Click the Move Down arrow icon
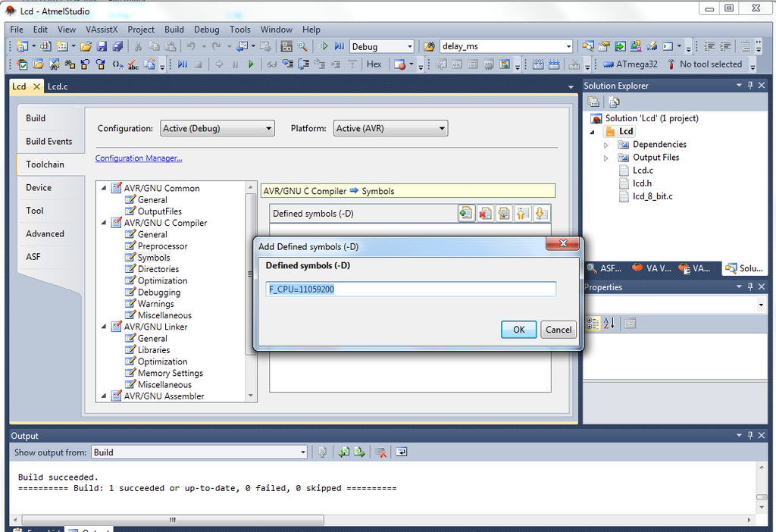The width and height of the screenshot is (776, 532). [541, 213]
